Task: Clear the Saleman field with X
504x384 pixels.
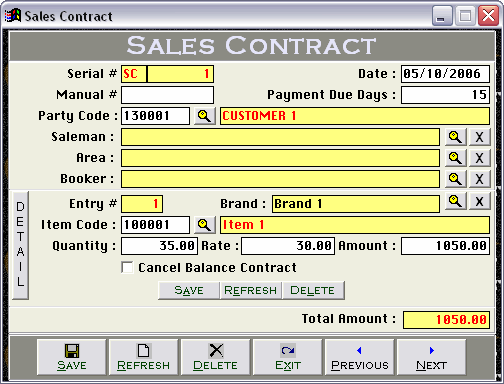Action: click(479, 137)
